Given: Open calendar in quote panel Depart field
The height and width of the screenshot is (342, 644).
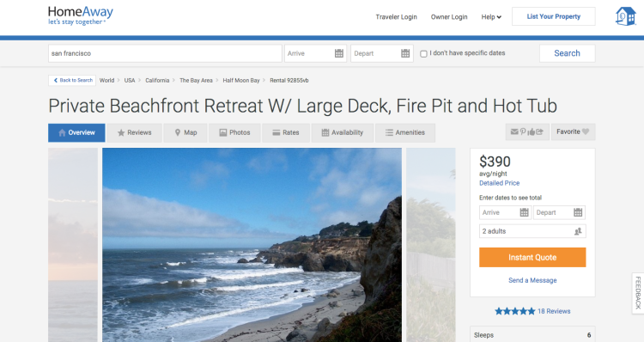Looking at the screenshot, I should click(x=578, y=212).
